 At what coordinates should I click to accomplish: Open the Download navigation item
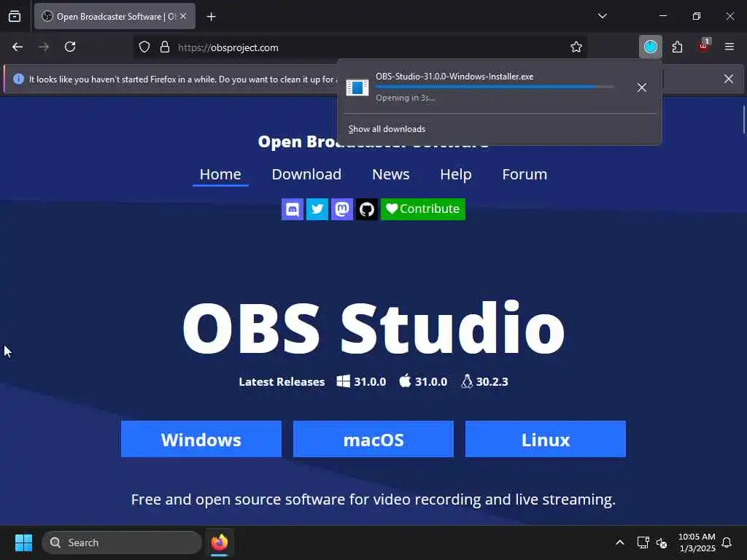pyautogui.click(x=306, y=174)
